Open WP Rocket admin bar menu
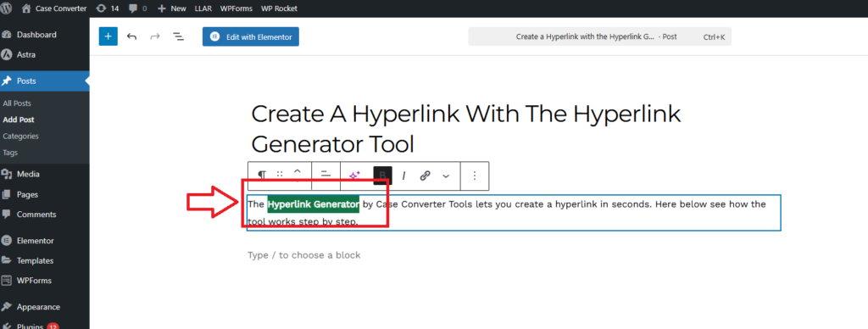This screenshot has width=868, height=329. coord(279,8)
